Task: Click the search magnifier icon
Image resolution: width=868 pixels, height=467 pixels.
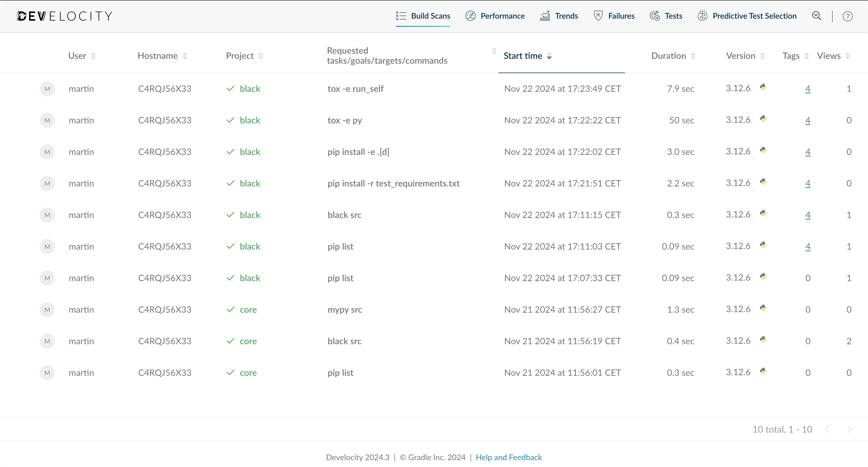Action: click(x=817, y=16)
